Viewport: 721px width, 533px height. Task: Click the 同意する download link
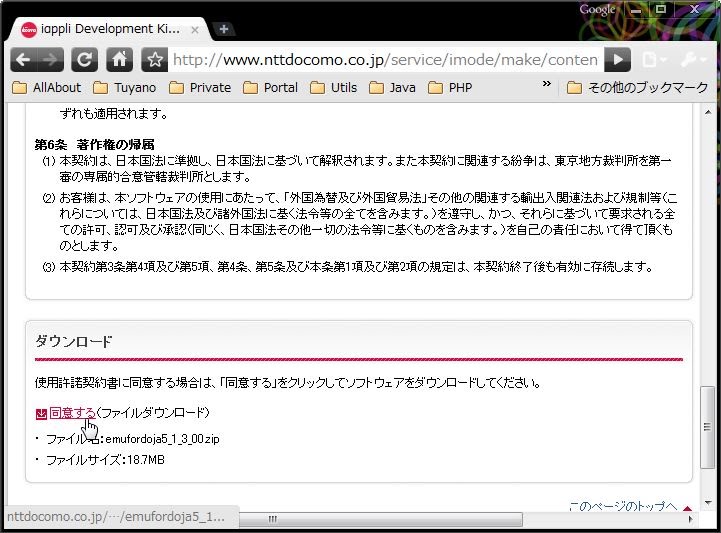tap(72, 412)
